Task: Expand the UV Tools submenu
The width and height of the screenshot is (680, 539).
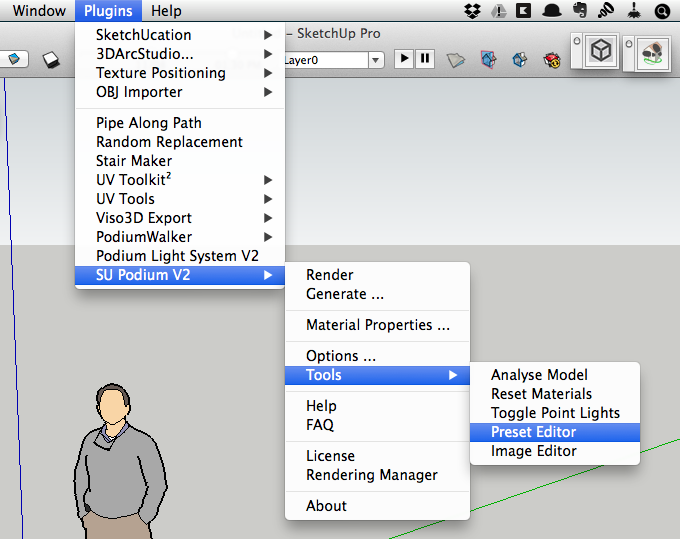Action: pos(180,199)
